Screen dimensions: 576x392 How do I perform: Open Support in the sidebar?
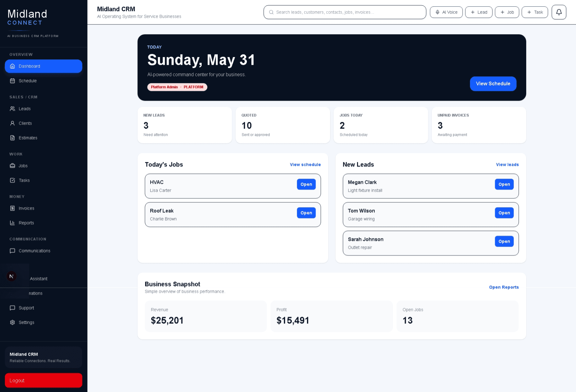tap(43, 308)
